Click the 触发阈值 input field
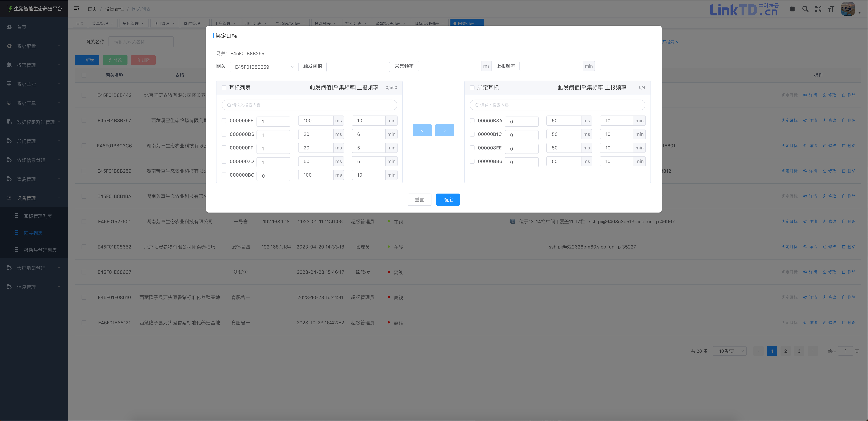The width and height of the screenshot is (868, 421). click(x=358, y=67)
